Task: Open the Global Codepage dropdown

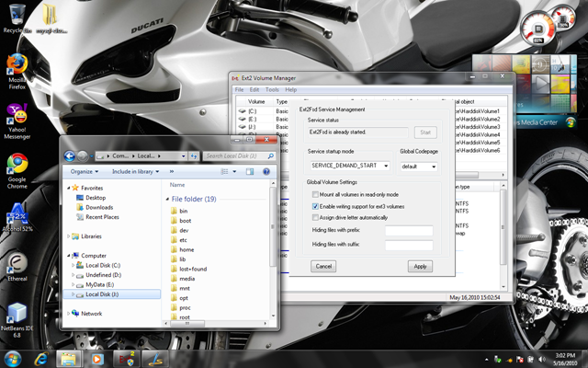Action: [x=419, y=166]
